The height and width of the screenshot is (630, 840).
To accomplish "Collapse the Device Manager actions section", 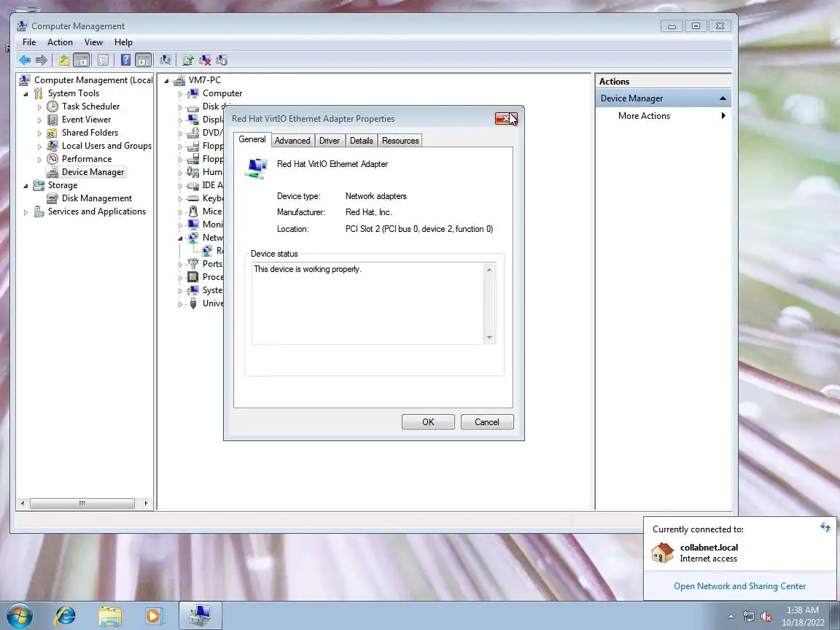I will coord(723,98).
